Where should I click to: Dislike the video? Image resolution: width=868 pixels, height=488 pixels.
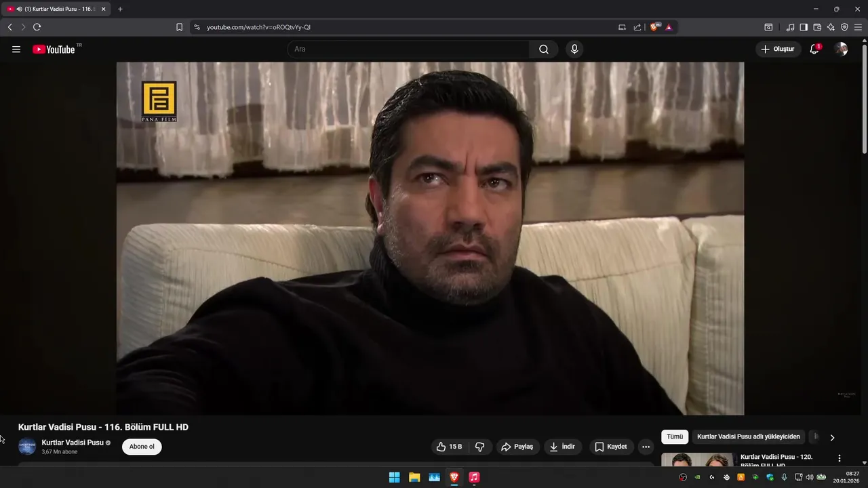(x=479, y=447)
